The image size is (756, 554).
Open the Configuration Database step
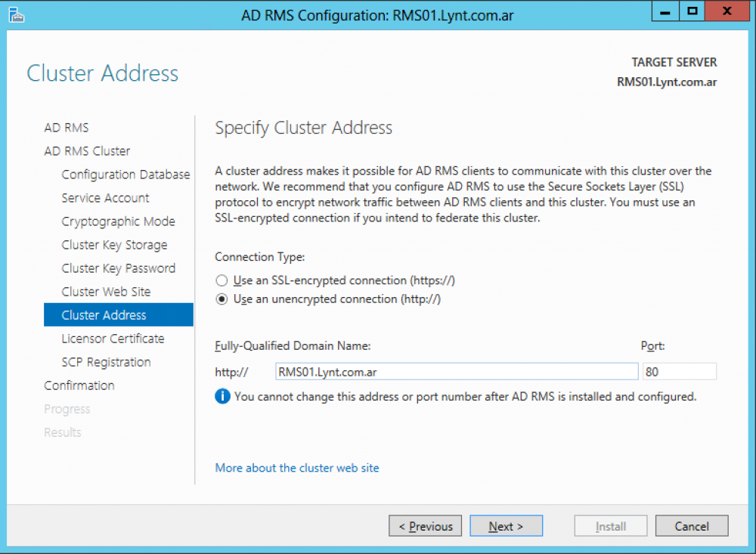[x=125, y=175]
